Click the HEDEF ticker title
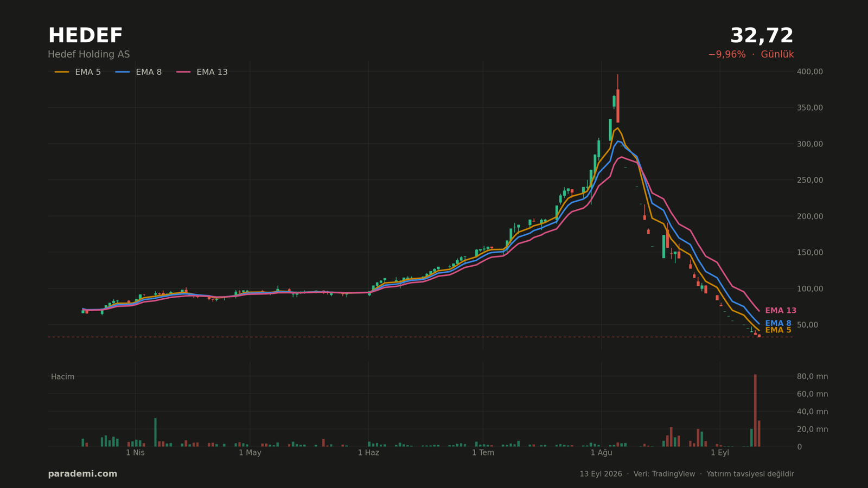The width and height of the screenshot is (868, 488). (x=85, y=36)
